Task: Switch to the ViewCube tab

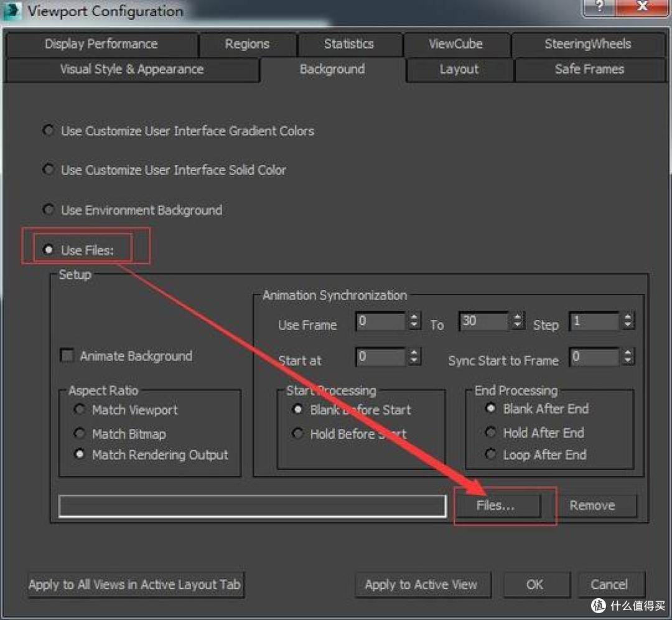Action: (455, 44)
